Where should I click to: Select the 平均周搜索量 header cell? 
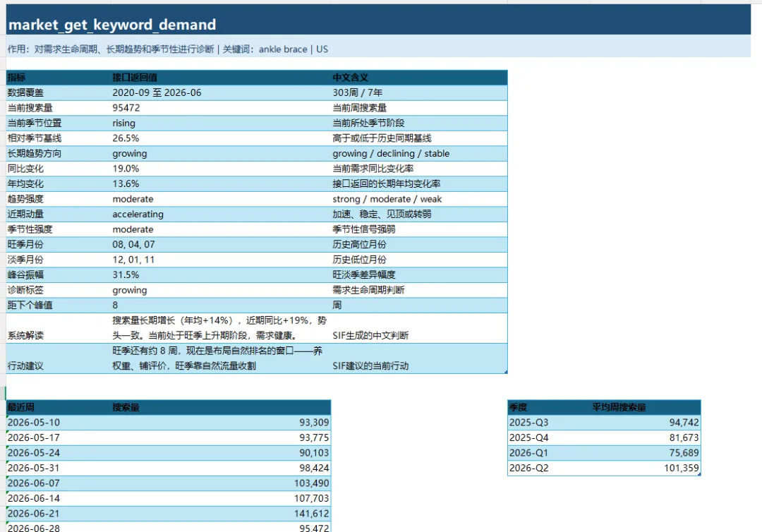click(x=646, y=407)
